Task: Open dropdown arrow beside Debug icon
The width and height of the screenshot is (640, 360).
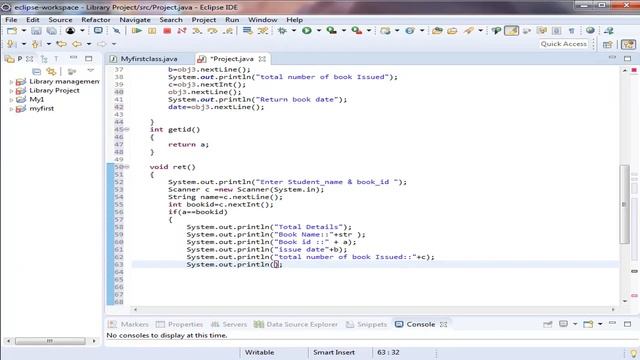Action: [x=293, y=31]
